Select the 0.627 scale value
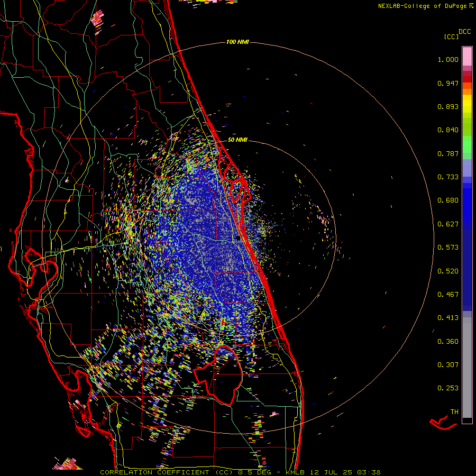The image size is (476, 476). pyautogui.click(x=448, y=224)
